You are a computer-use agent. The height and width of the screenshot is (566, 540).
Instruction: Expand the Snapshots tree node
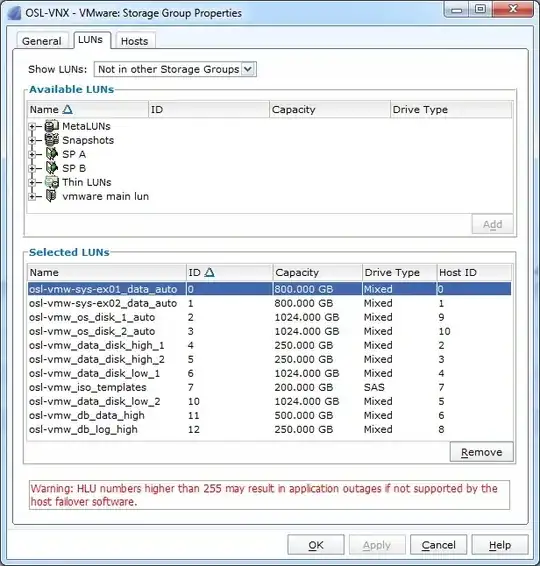pos(32,140)
